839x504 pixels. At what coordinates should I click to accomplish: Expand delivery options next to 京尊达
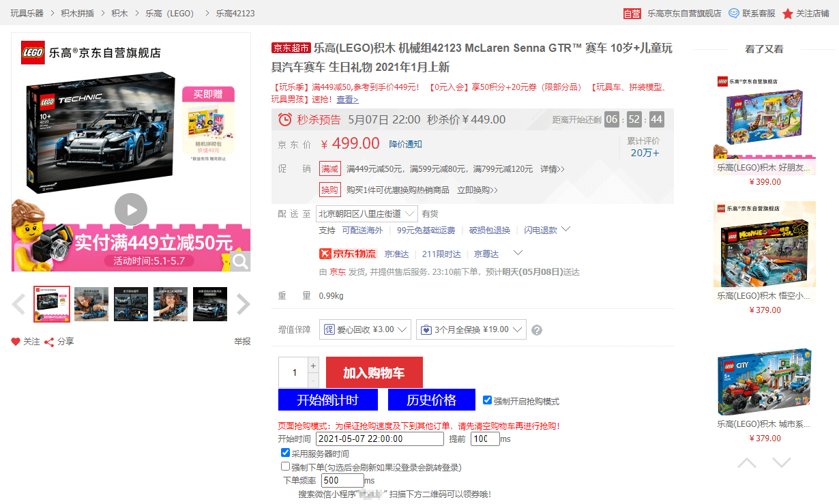coord(518,253)
